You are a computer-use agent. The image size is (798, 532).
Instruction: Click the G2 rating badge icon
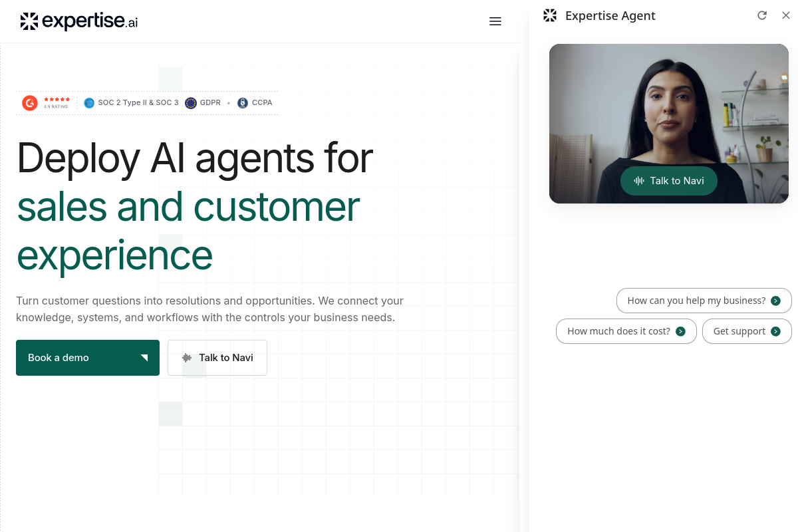pos(30,103)
